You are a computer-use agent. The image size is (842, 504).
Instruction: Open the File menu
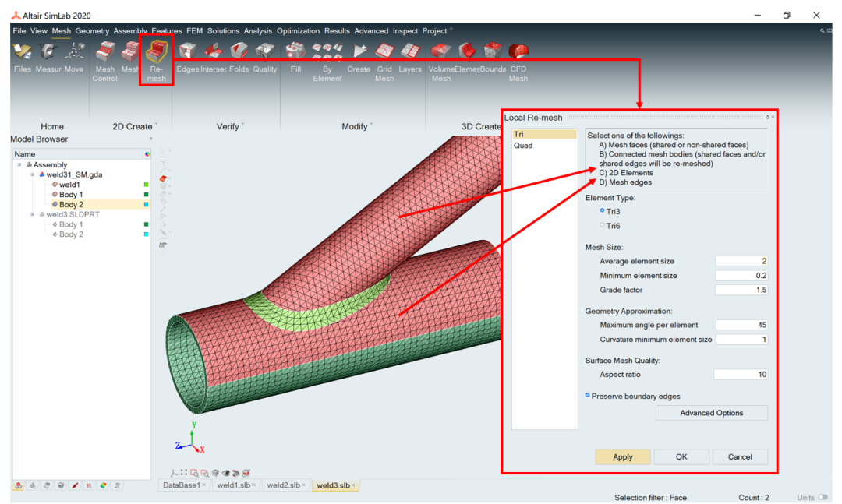coord(19,31)
